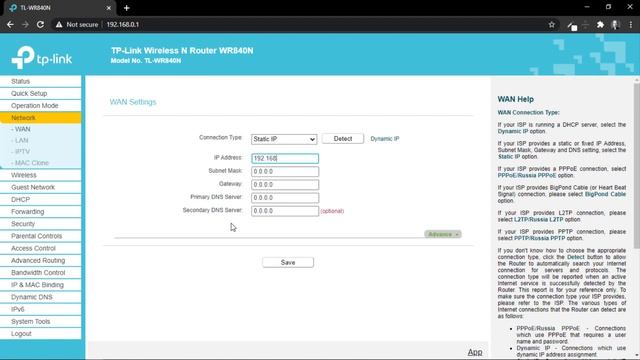
Task: Click the Subnet Mask field
Action: pos(285,171)
